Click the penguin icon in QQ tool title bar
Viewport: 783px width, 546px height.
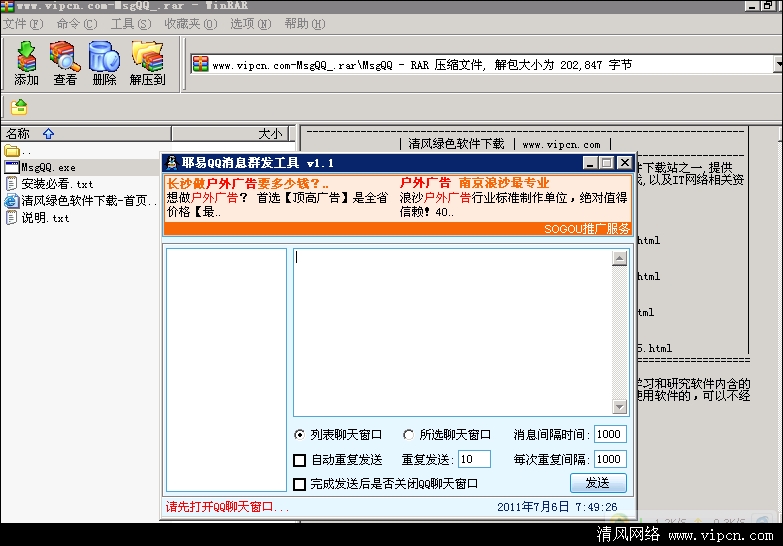coord(171,162)
